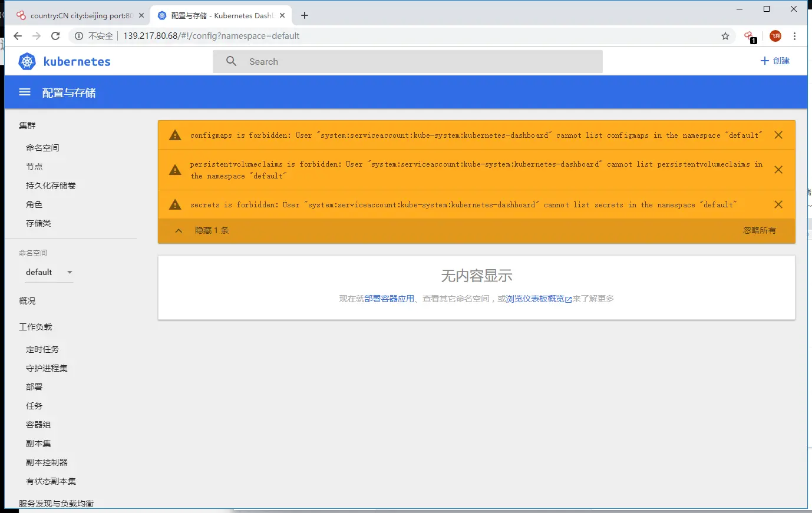
Task: Open a new browser tab
Action: (305, 15)
